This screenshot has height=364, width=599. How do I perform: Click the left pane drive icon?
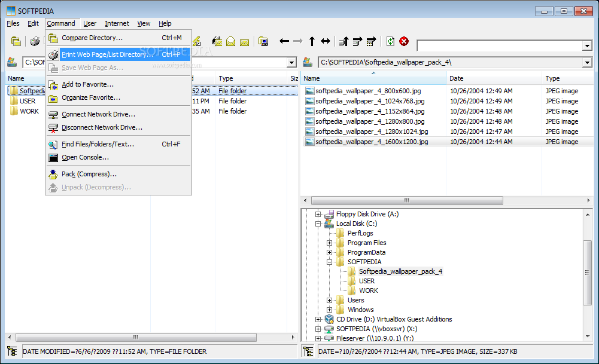pos(12,62)
